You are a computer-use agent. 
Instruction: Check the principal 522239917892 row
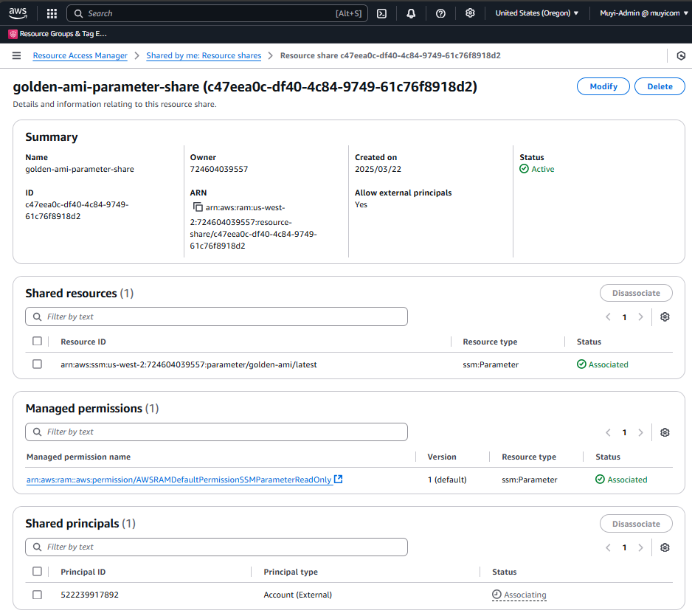pyautogui.click(x=37, y=595)
